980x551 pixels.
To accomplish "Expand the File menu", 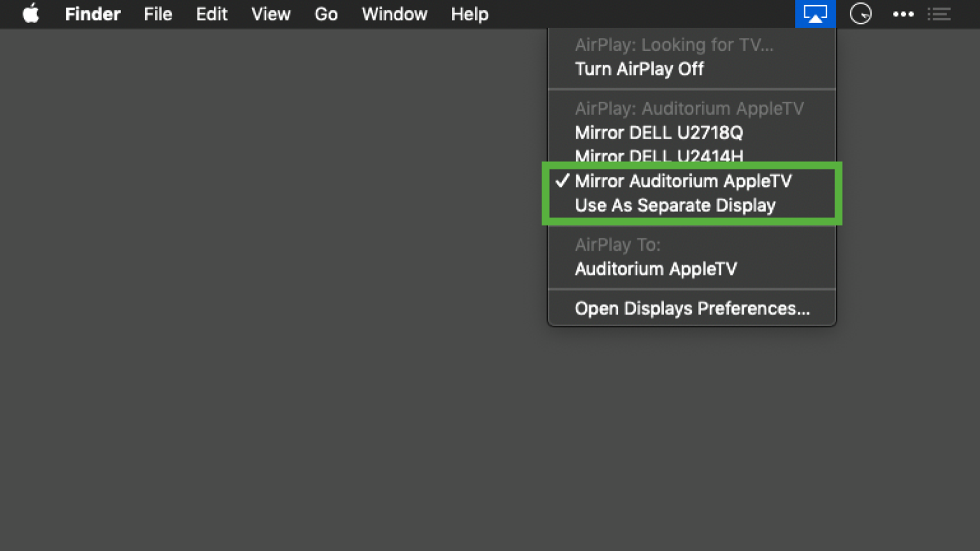I will point(157,14).
